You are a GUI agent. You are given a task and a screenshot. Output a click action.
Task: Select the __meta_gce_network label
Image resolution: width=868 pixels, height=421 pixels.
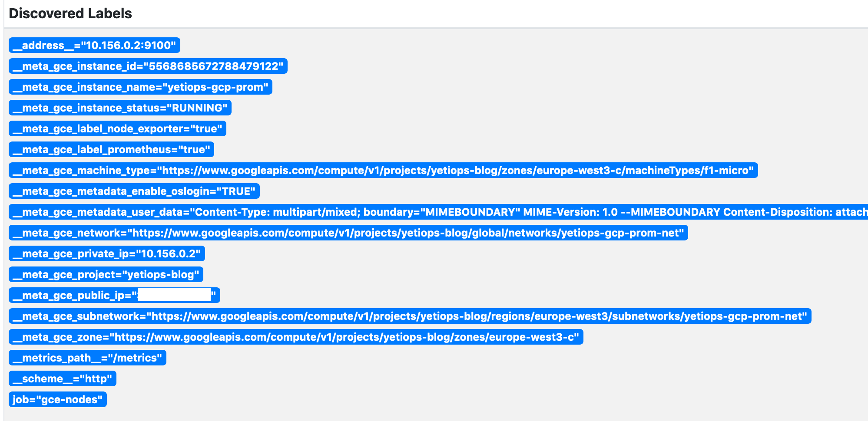pos(348,233)
